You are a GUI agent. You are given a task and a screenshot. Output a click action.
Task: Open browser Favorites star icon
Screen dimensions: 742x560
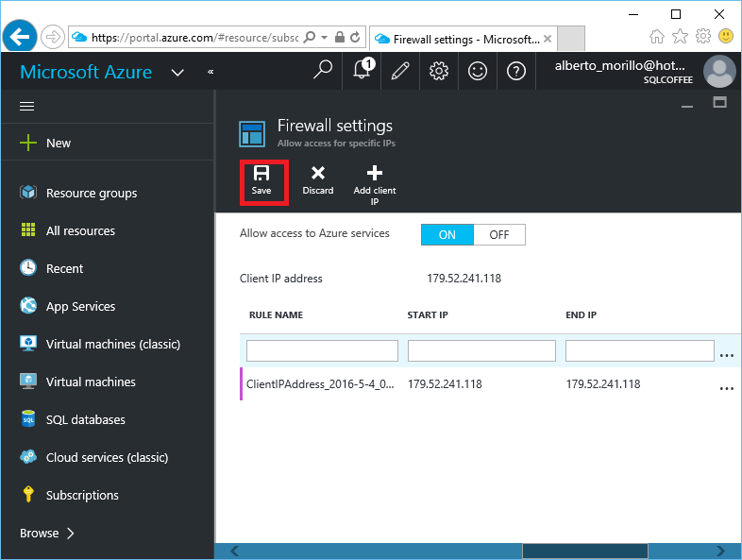tap(680, 36)
